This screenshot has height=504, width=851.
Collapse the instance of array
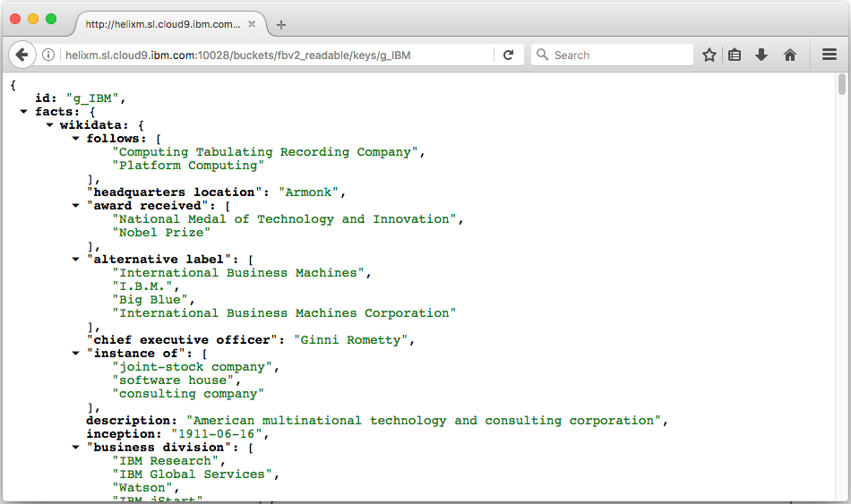(x=75, y=354)
